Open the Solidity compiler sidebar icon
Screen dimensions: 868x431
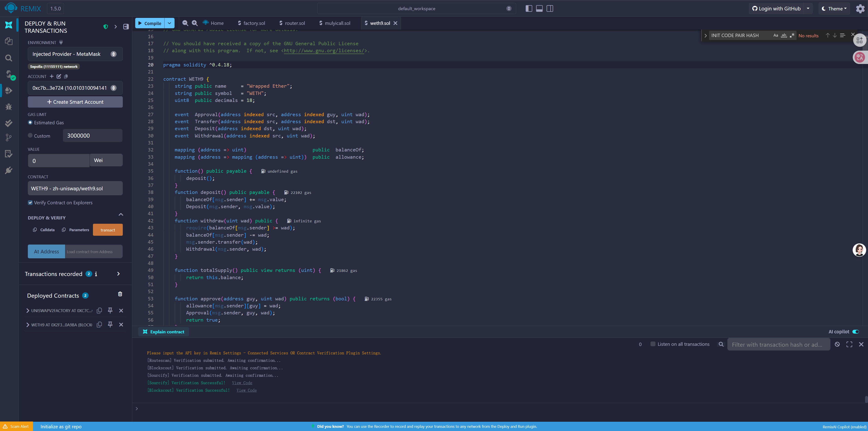click(9, 74)
